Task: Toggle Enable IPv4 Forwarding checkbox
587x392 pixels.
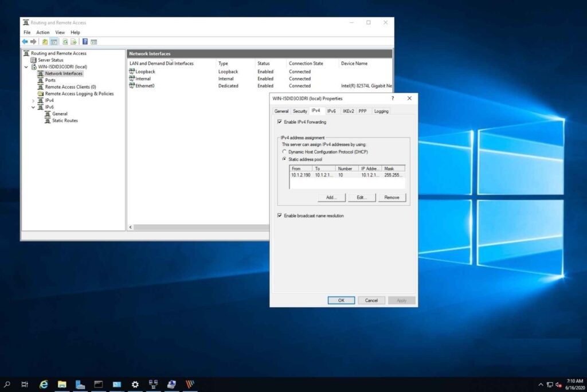Action: coord(280,122)
